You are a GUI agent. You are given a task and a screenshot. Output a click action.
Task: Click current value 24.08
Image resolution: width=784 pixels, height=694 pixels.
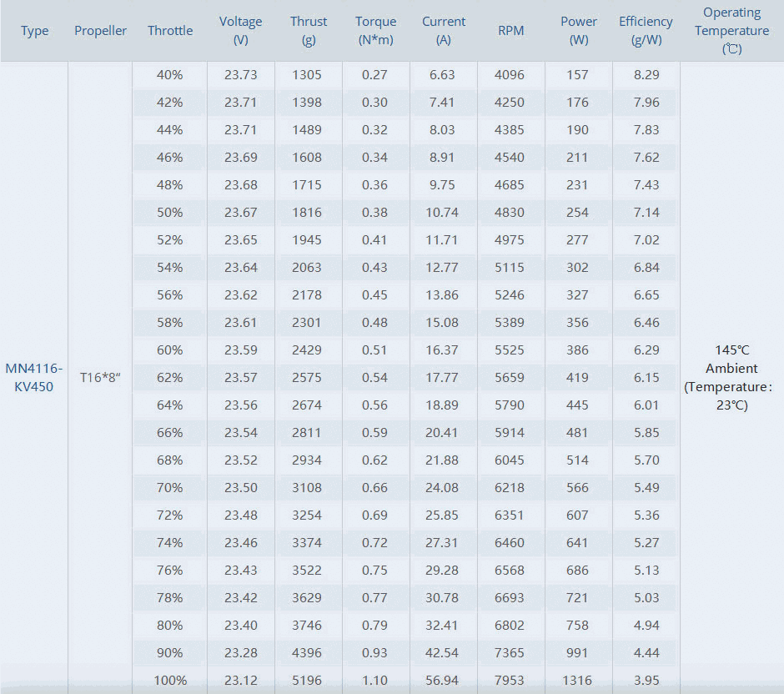tap(441, 487)
